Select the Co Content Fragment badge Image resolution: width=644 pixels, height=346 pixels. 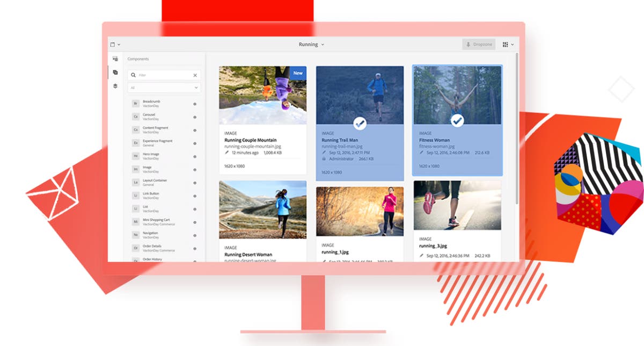tap(136, 129)
